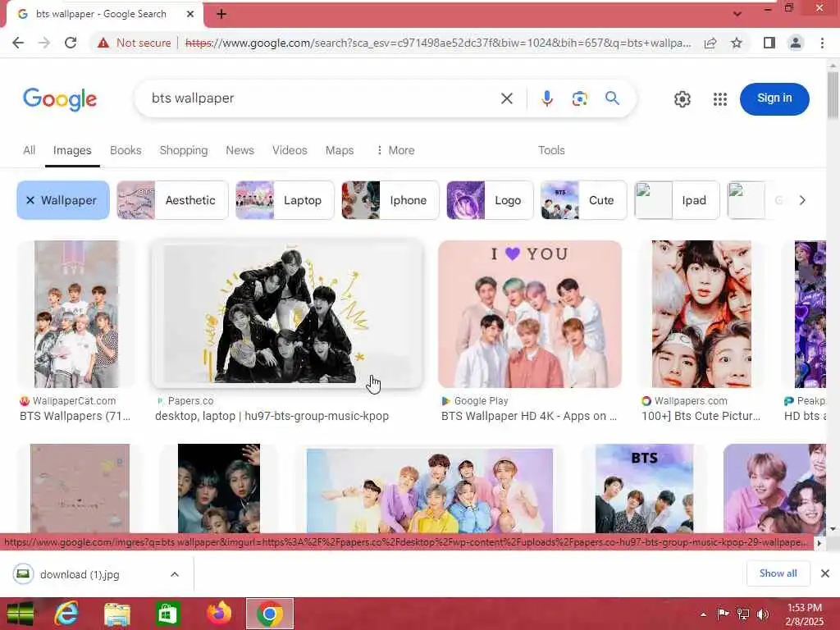Show more filter chips with arrow
This screenshot has width=840, height=630.
tap(802, 200)
